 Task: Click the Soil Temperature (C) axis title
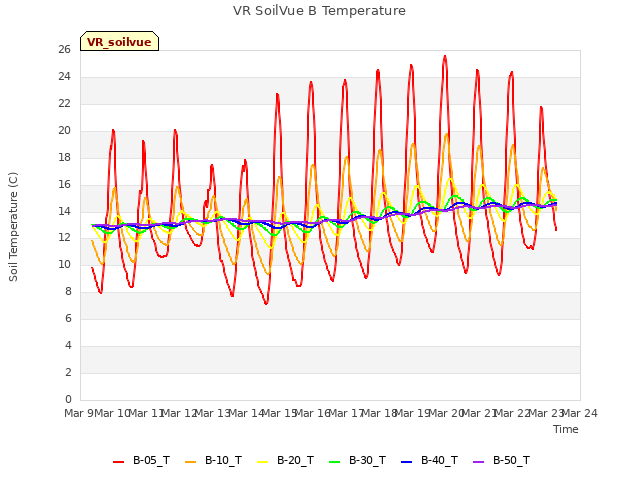[x=13, y=227]
